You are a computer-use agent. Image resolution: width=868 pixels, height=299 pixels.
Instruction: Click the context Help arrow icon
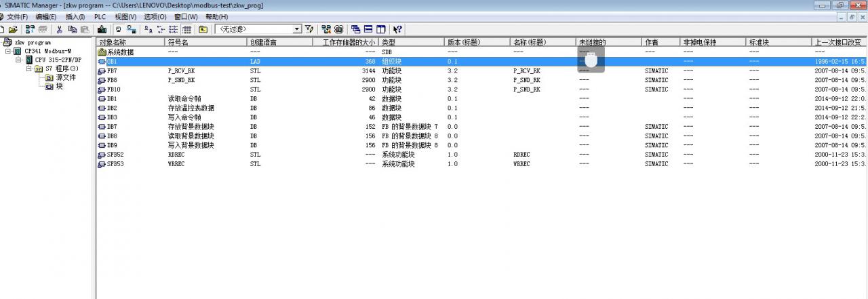pos(397,29)
